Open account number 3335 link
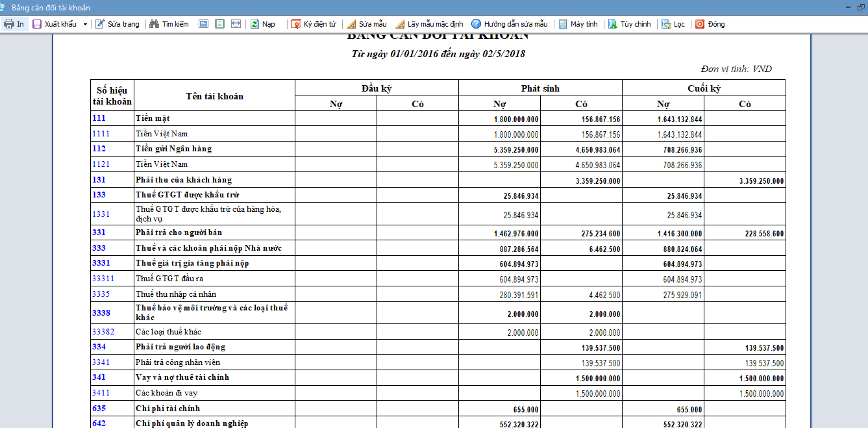This screenshot has width=868, height=428. tap(101, 294)
